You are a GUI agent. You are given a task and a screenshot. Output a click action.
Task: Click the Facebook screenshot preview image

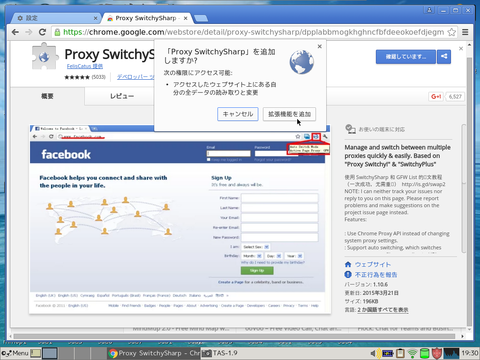(180, 219)
